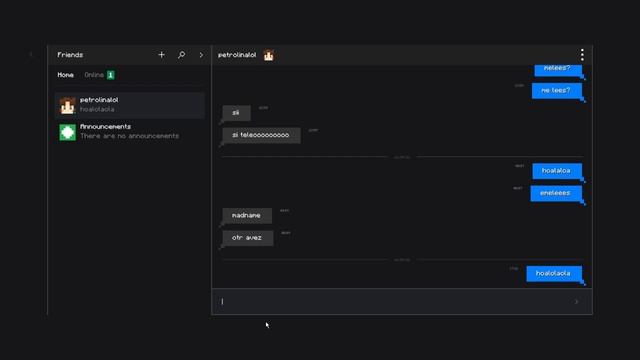
Task: Click the green Online count badge
Action: (x=111, y=75)
